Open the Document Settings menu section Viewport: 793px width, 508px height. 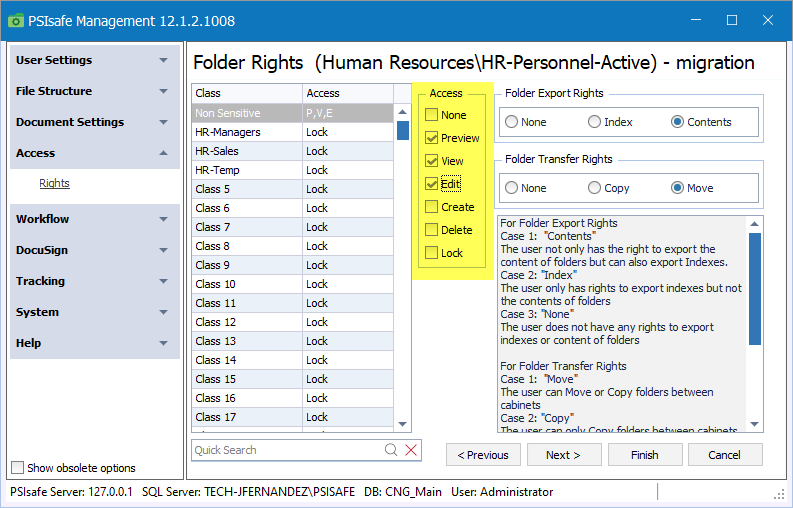95,122
